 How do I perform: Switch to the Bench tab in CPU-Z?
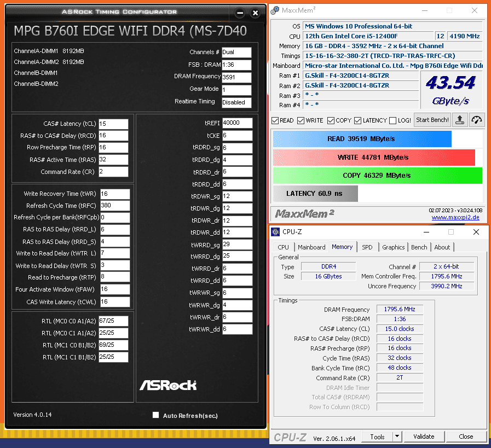point(419,247)
